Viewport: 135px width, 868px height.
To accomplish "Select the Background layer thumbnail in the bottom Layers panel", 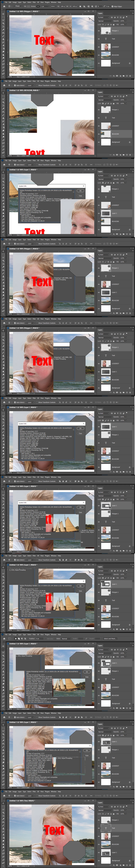I will point(106,860).
